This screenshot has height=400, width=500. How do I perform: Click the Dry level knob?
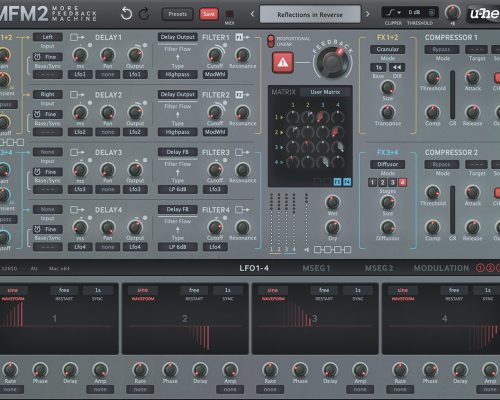[332, 227]
